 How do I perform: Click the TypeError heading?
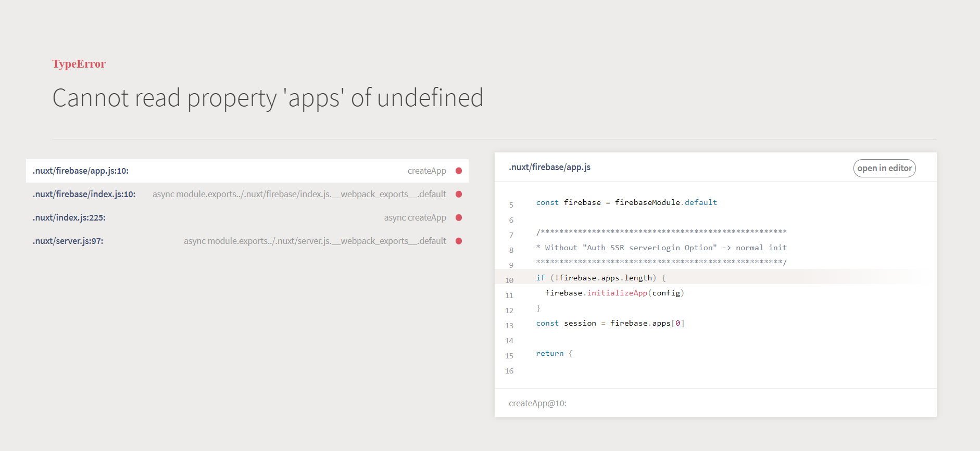pyautogui.click(x=79, y=64)
